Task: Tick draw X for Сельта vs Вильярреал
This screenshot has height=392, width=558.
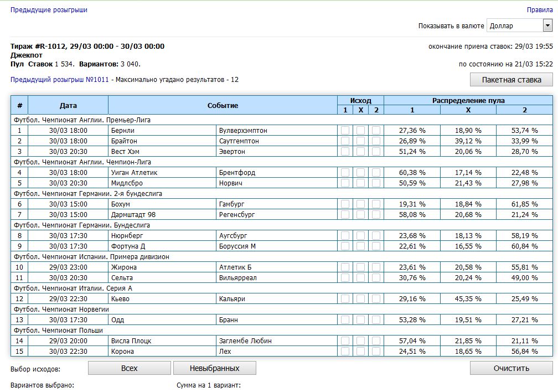Action: 361,278
